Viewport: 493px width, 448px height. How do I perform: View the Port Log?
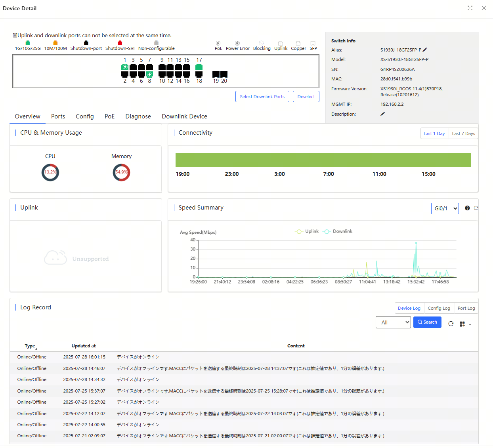[466, 308]
